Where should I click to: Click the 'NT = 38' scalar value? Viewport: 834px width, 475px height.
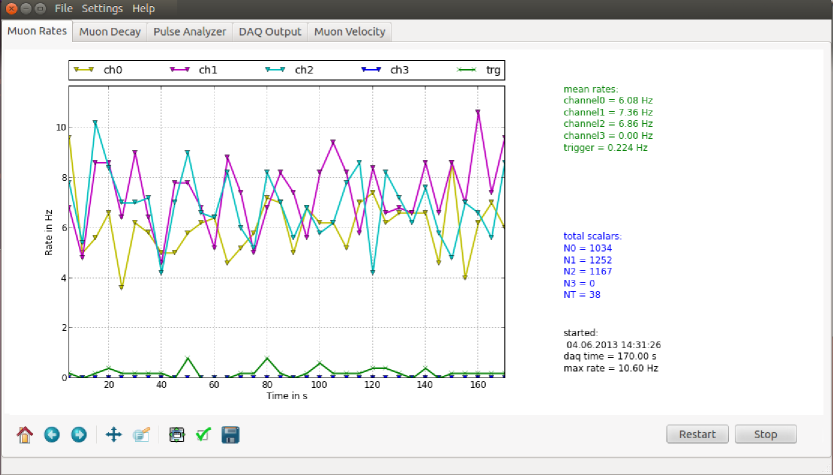[x=582, y=295]
